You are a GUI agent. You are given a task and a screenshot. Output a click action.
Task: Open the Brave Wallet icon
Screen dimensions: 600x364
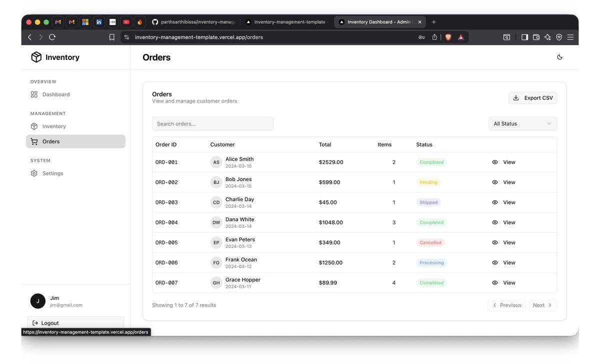click(x=536, y=37)
